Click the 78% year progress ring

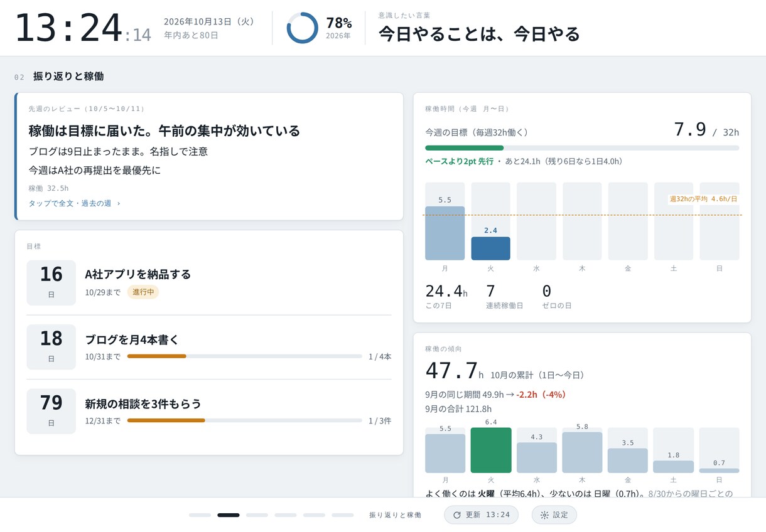pyautogui.click(x=303, y=28)
